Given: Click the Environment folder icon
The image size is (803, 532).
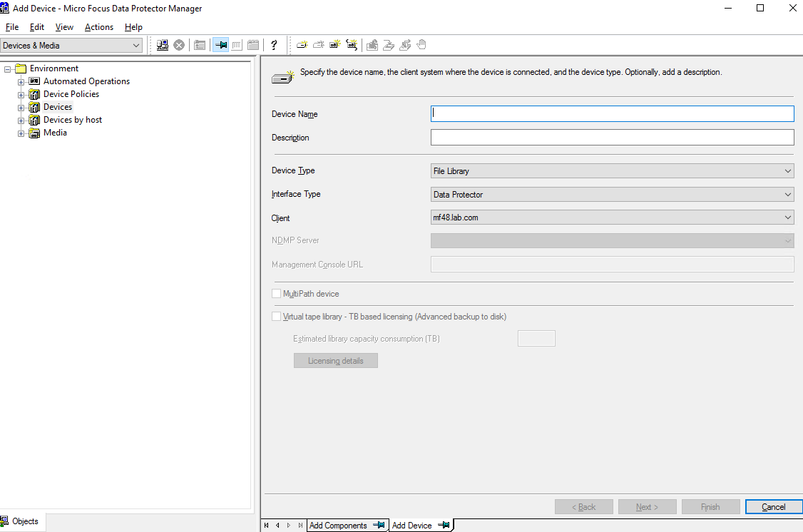Looking at the screenshot, I should click(x=21, y=68).
